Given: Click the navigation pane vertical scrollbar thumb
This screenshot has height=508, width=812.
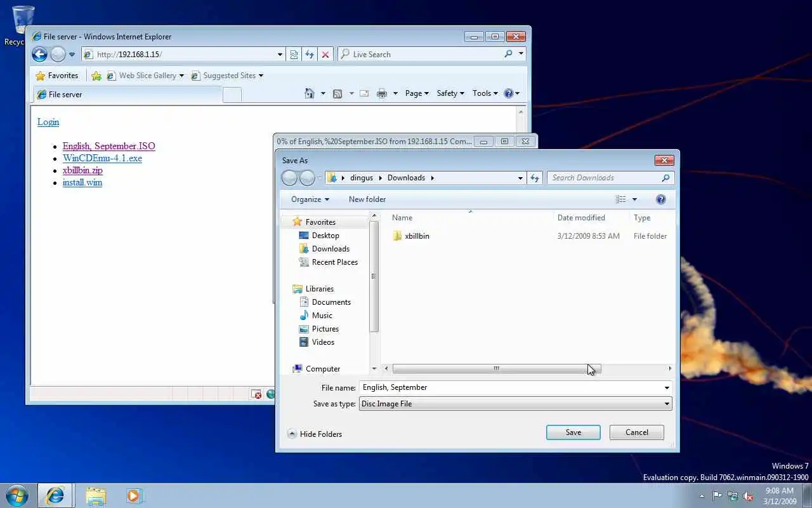Looking at the screenshot, I should click(374, 276).
